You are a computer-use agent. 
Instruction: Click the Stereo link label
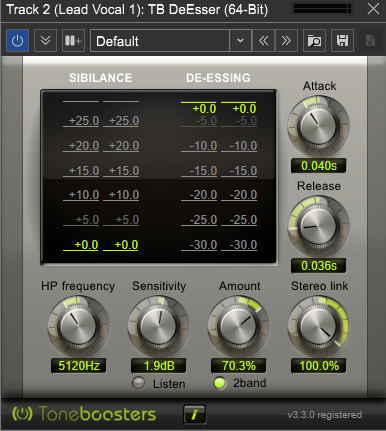coord(320,286)
